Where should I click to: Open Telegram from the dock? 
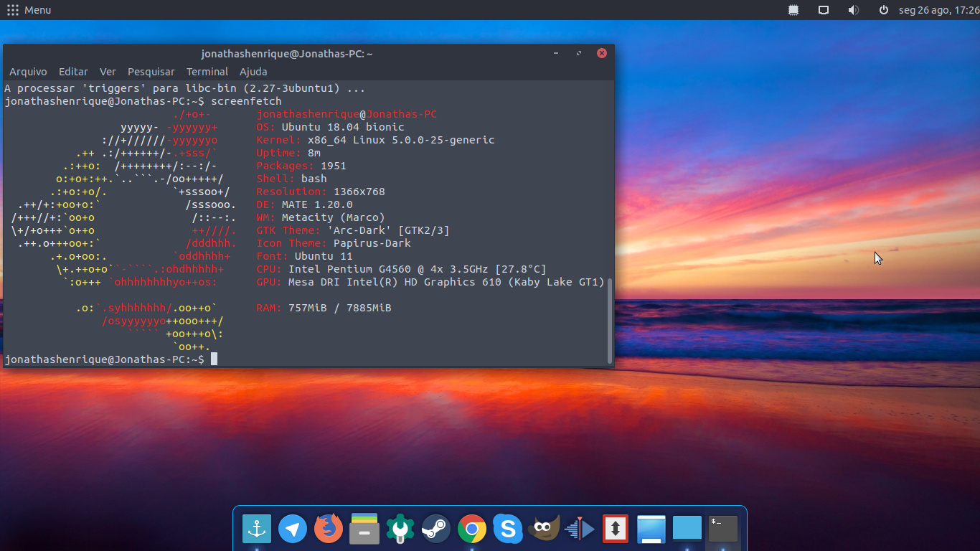tap(293, 529)
